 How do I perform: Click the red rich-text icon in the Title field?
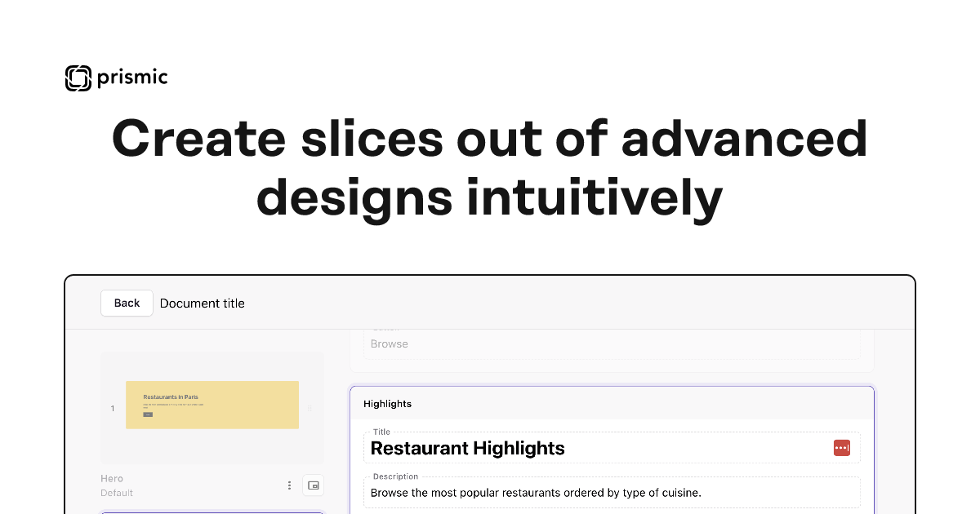842,447
